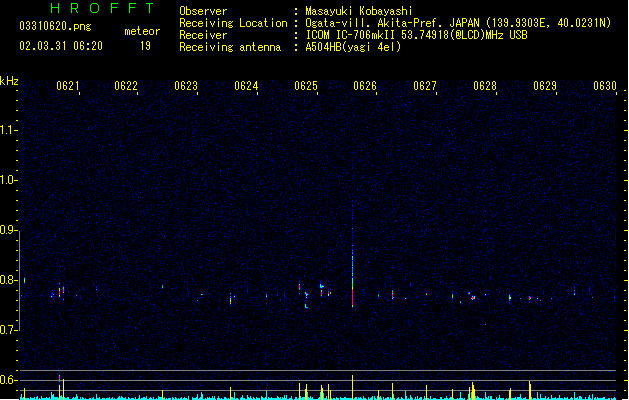Click the 1.1 kHz frequency label
Screen dimensions: 629x400
click(8, 130)
